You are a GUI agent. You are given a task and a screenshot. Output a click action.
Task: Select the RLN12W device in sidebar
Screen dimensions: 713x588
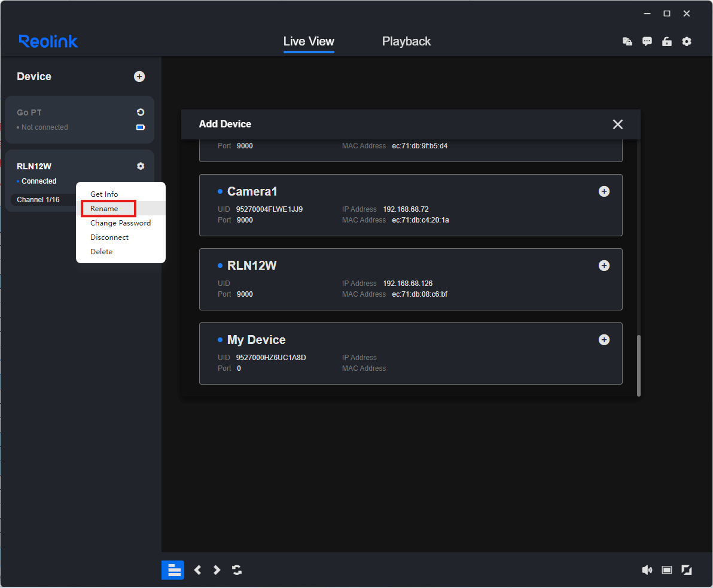point(34,166)
